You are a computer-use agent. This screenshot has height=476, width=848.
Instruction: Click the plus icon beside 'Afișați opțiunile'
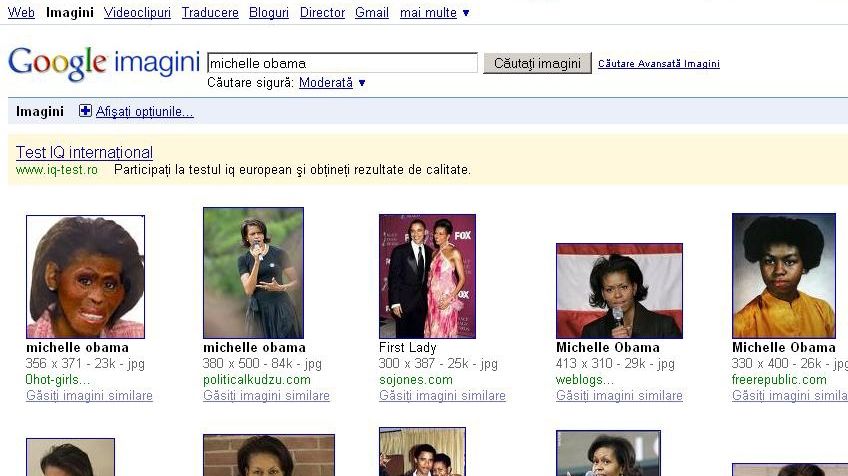coord(85,111)
